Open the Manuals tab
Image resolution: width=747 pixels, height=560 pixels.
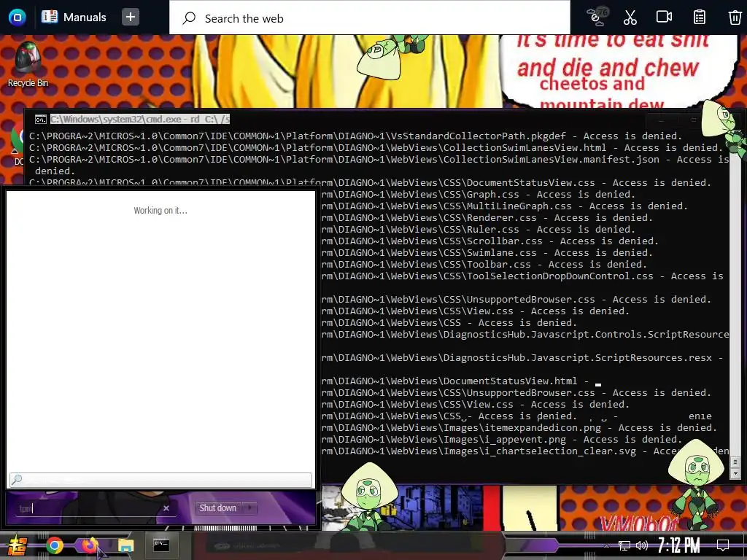click(x=74, y=17)
